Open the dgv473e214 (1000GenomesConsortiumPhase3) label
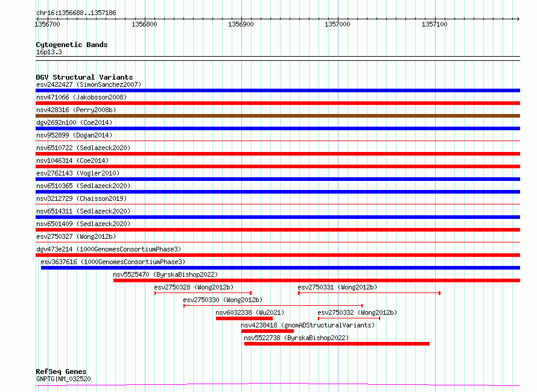 (109, 249)
